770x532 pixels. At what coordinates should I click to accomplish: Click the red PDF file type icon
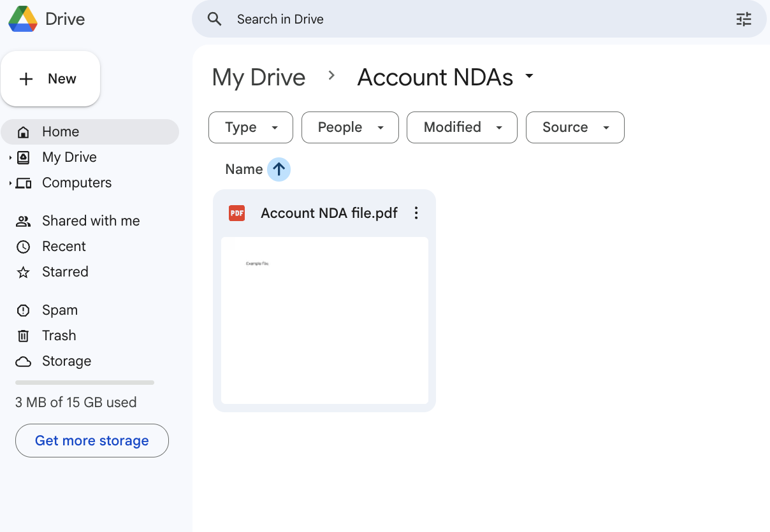(x=236, y=213)
